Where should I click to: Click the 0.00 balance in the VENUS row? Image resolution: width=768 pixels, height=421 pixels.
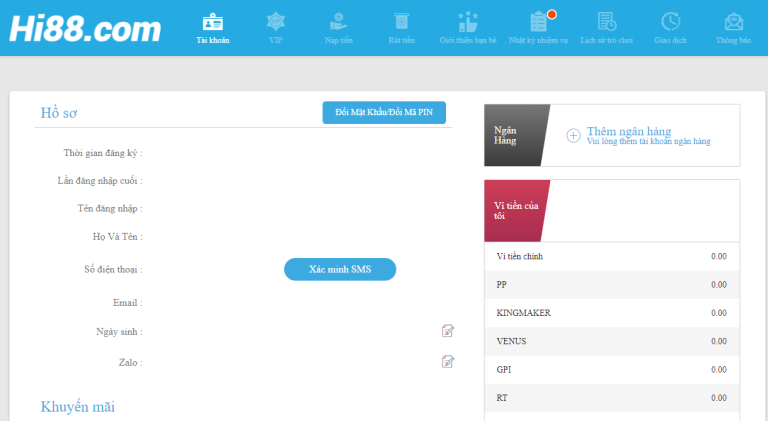[x=719, y=341]
